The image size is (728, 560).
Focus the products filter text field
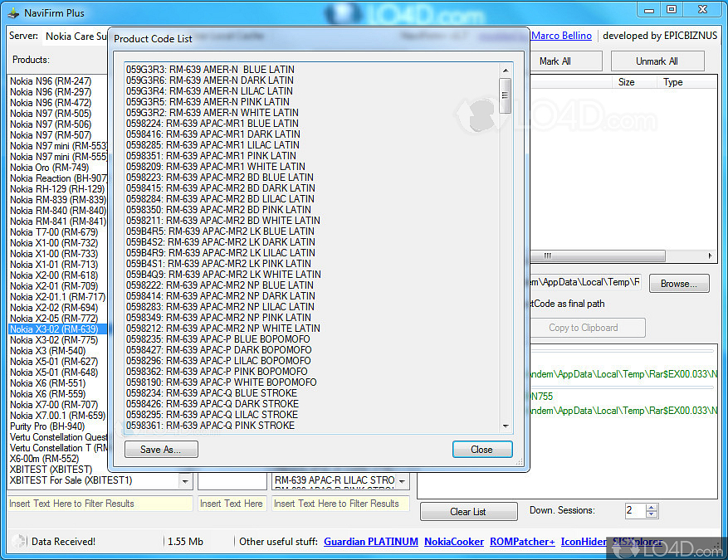tap(100, 504)
